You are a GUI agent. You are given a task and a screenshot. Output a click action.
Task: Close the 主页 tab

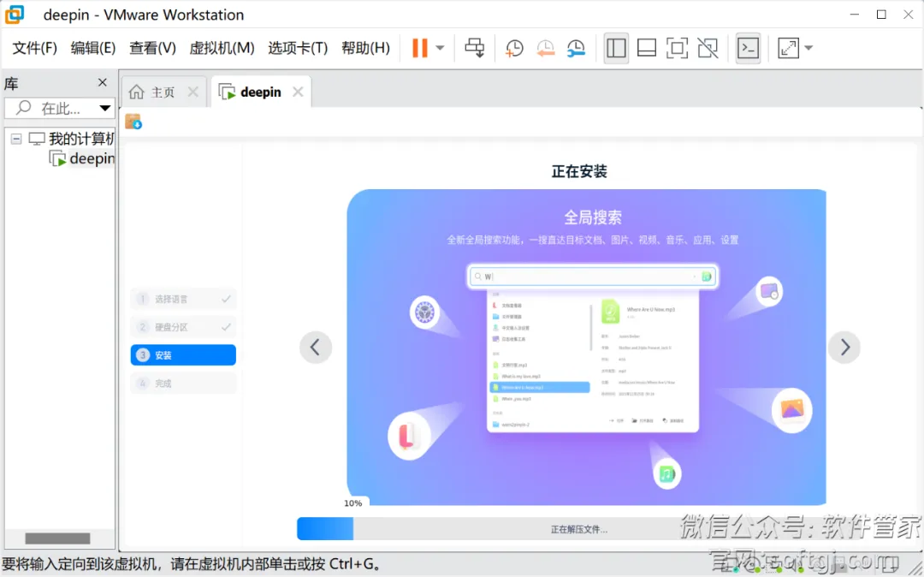click(192, 92)
